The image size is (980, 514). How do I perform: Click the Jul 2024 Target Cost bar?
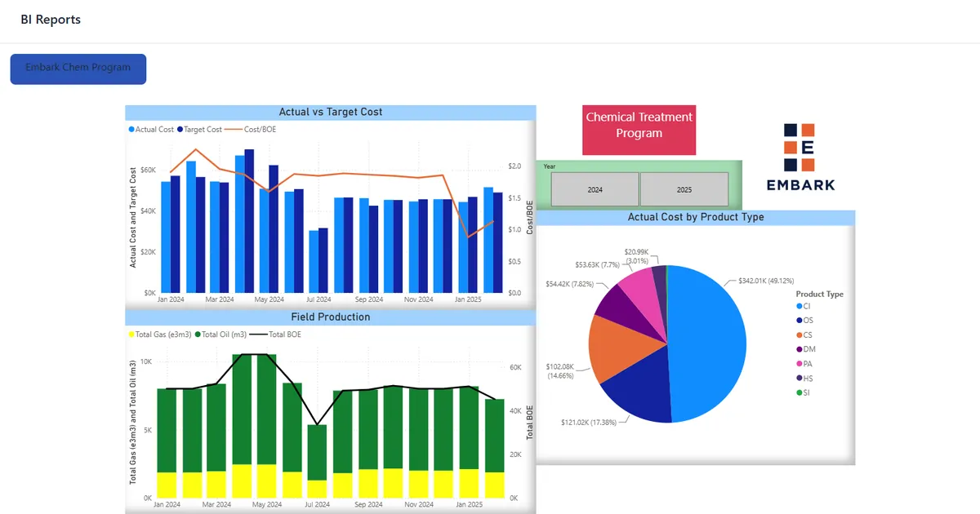point(323,259)
